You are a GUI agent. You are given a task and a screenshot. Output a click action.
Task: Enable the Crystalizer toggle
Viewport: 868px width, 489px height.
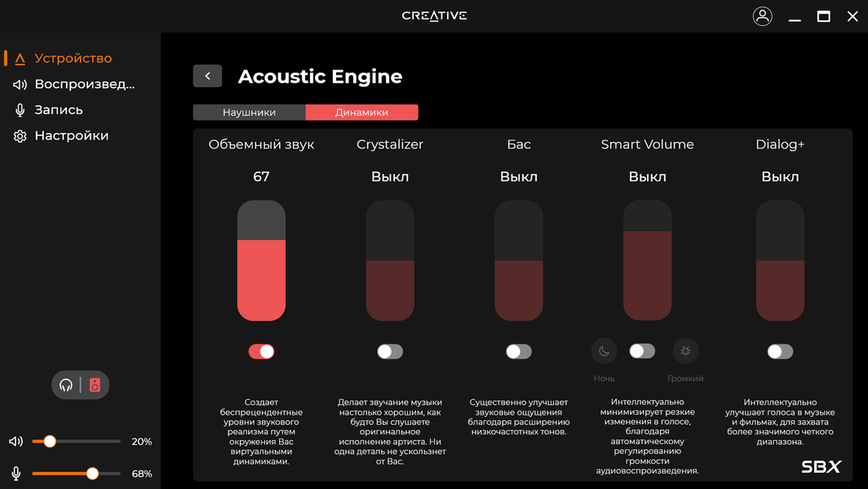[x=390, y=351]
